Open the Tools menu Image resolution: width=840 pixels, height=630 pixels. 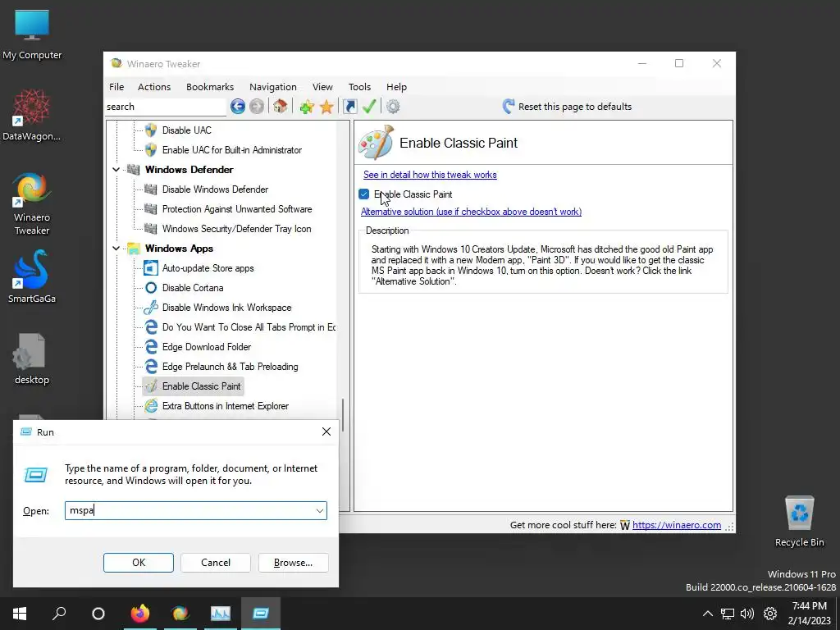click(x=359, y=87)
